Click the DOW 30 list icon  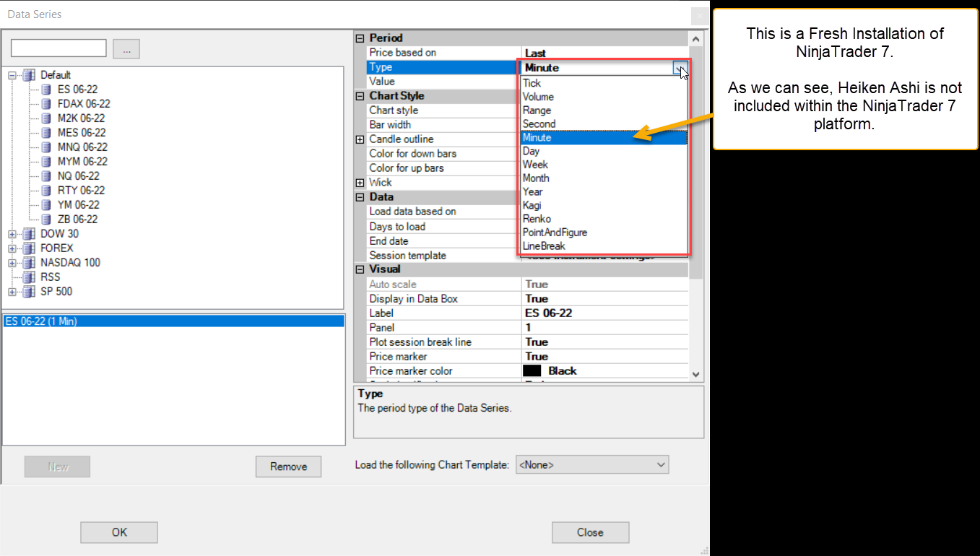29,234
